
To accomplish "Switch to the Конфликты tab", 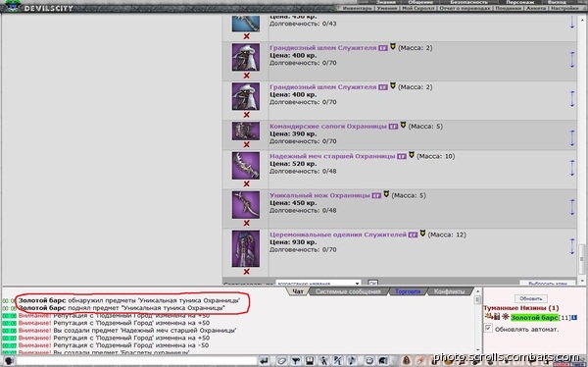I will (x=449, y=291).
